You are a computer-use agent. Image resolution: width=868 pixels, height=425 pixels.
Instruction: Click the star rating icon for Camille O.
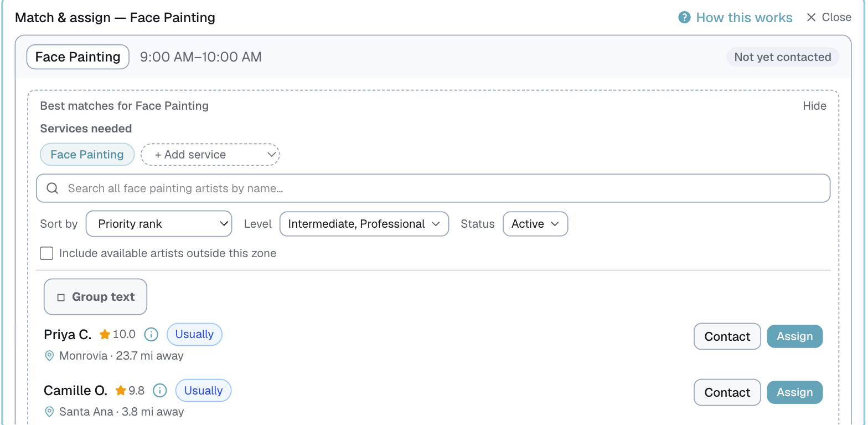pyautogui.click(x=121, y=391)
